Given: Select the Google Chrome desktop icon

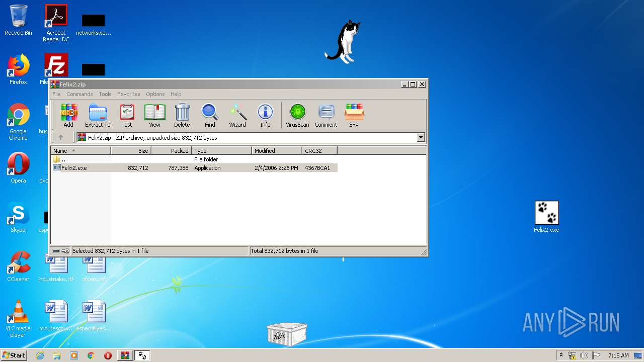Looking at the screenshot, I should click(x=18, y=122).
